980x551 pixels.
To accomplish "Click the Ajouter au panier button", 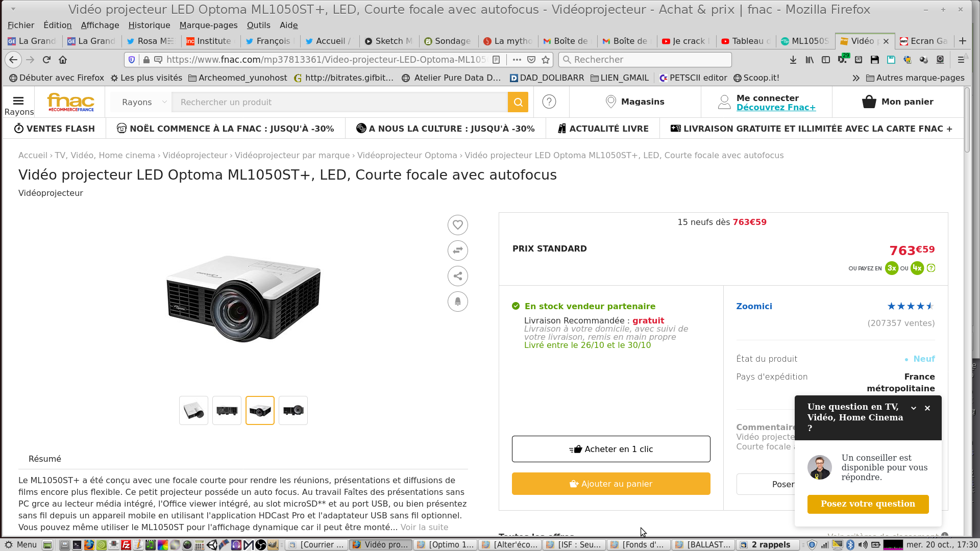I will click(610, 484).
